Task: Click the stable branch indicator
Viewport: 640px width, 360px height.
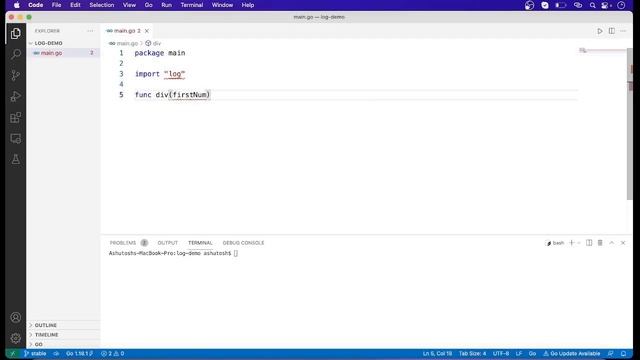Action: point(35,353)
